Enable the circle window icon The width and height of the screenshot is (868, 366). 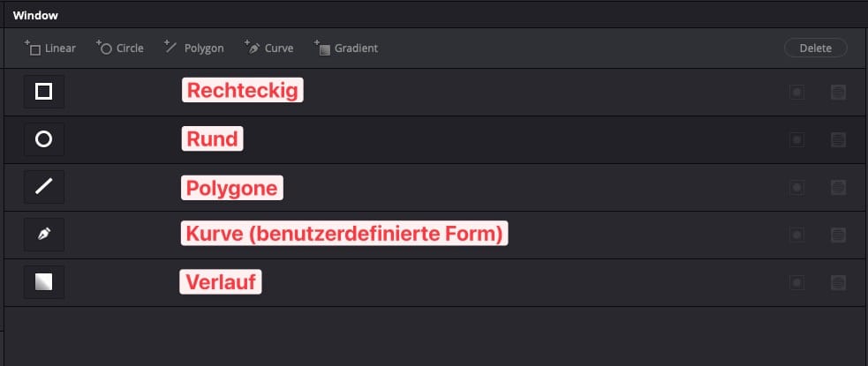point(44,138)
